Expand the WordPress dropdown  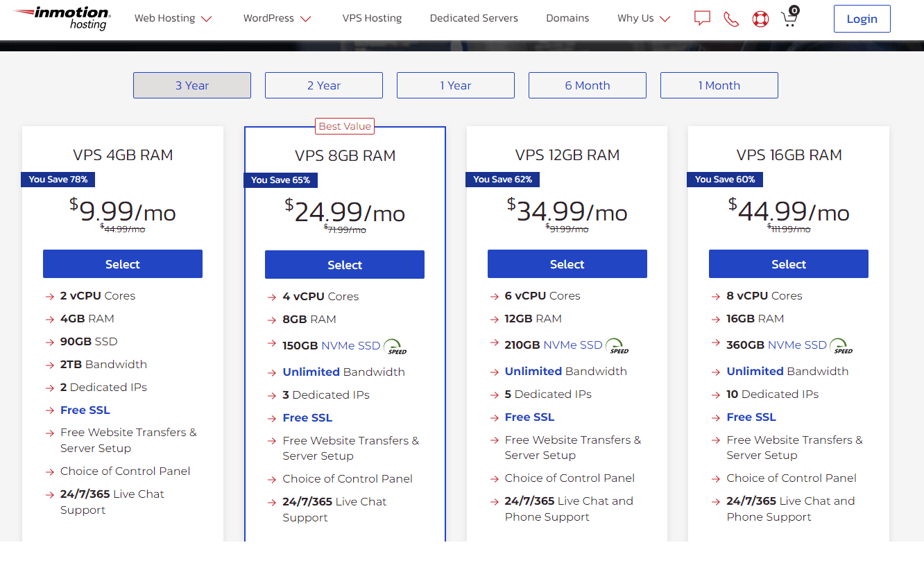click(276, 18)
